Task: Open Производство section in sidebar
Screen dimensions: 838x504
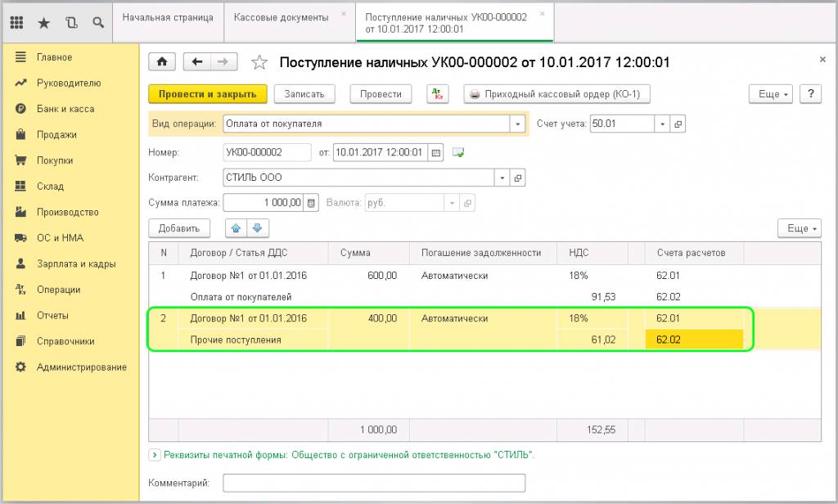Action: (68, 212)
